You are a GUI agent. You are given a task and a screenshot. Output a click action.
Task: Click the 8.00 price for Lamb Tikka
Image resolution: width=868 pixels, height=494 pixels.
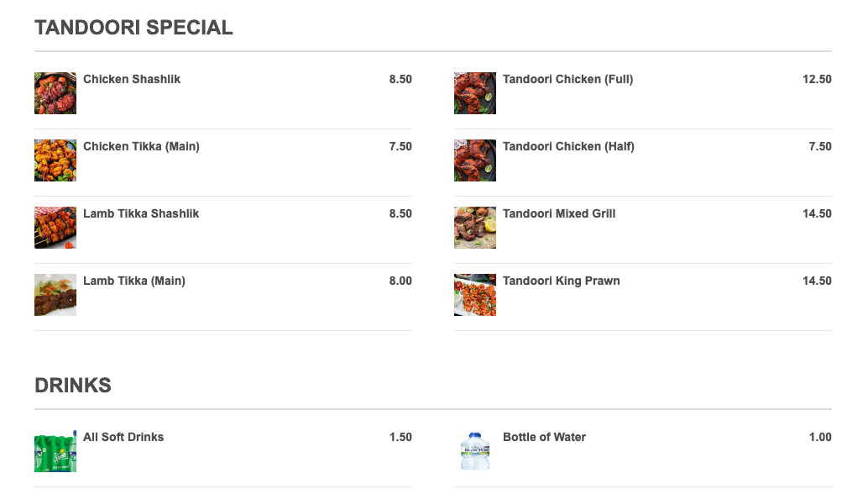tap(400, 281)
